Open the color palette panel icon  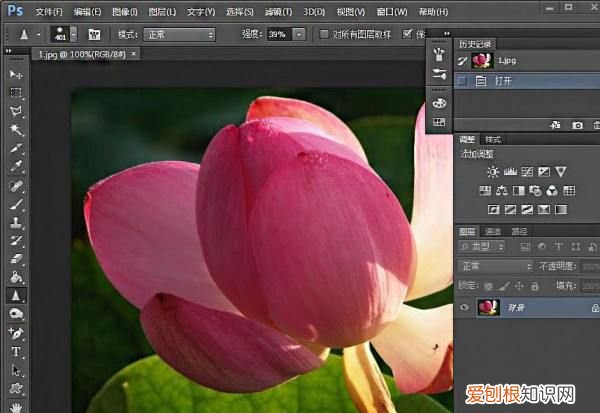click(438, 103)
